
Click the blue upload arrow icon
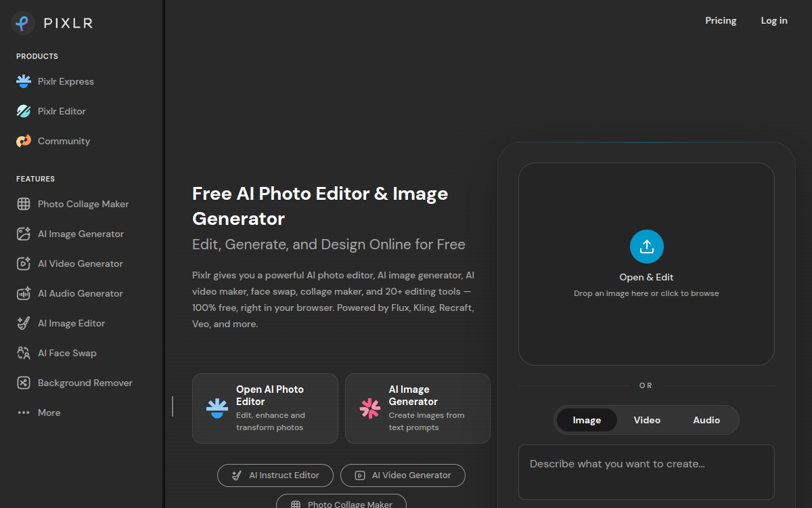pyautogui.click(x=647, y=247)
